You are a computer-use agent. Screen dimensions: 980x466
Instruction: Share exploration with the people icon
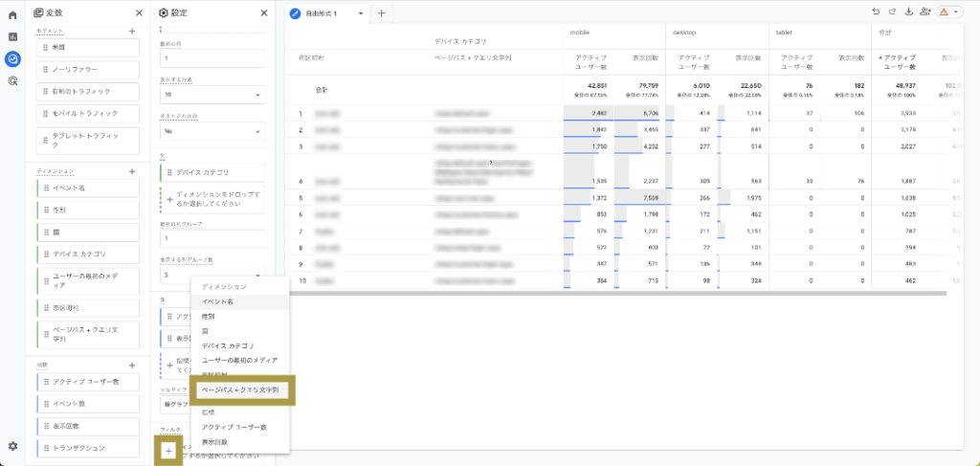tap(925, 11)
